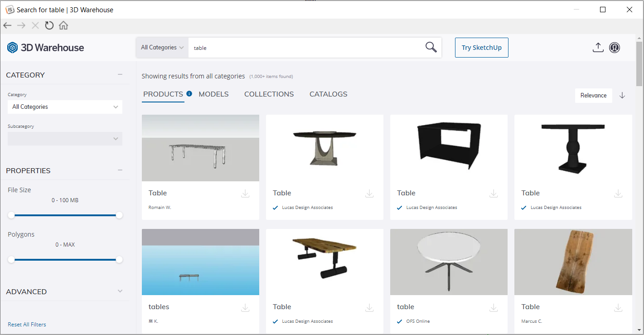Viewport: 644px width, 335px height.
Task: Go back using the back arrow
Action: coord(7,26)
